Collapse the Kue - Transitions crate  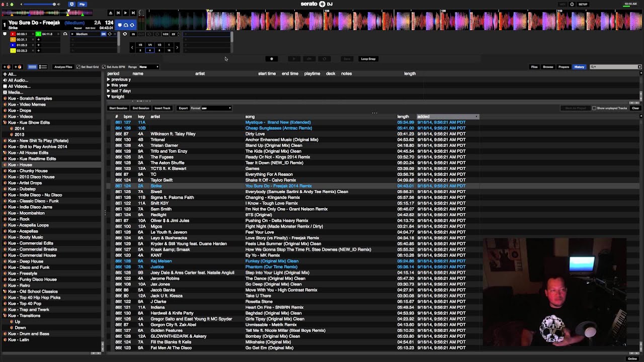click(5, 316)
